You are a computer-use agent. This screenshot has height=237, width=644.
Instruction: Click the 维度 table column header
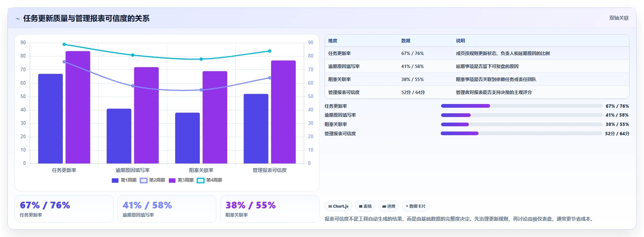point(333,41)
